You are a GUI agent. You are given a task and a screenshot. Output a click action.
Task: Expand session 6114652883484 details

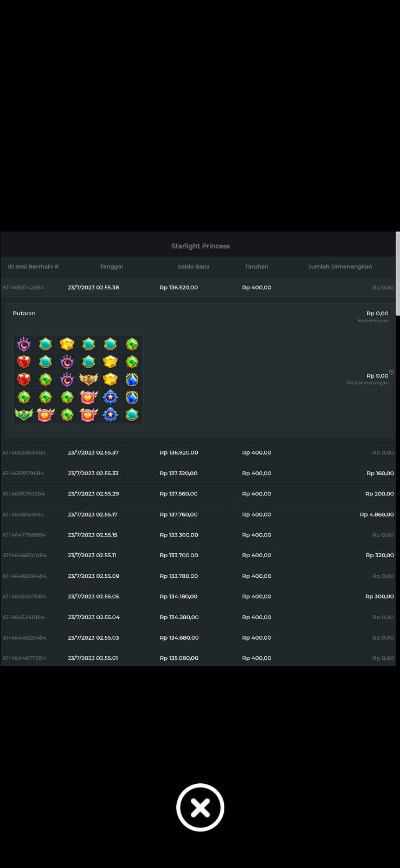[x=198, y=452]
